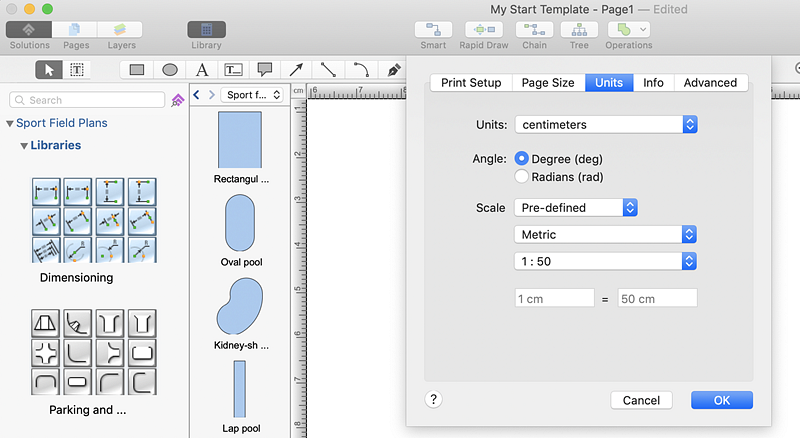Viewport: 800px width, 438px height.
Task: Click the library Search field
Action: coord(88,100)
